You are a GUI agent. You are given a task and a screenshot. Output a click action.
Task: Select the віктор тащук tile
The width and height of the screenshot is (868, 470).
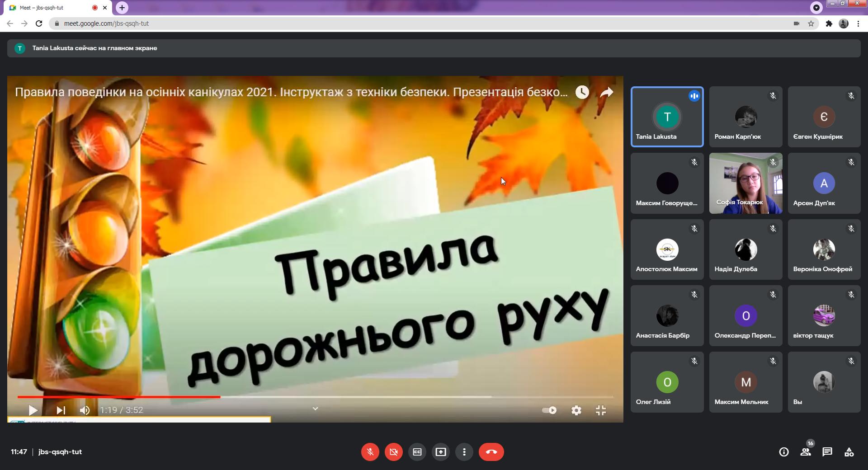pos(824,315)
